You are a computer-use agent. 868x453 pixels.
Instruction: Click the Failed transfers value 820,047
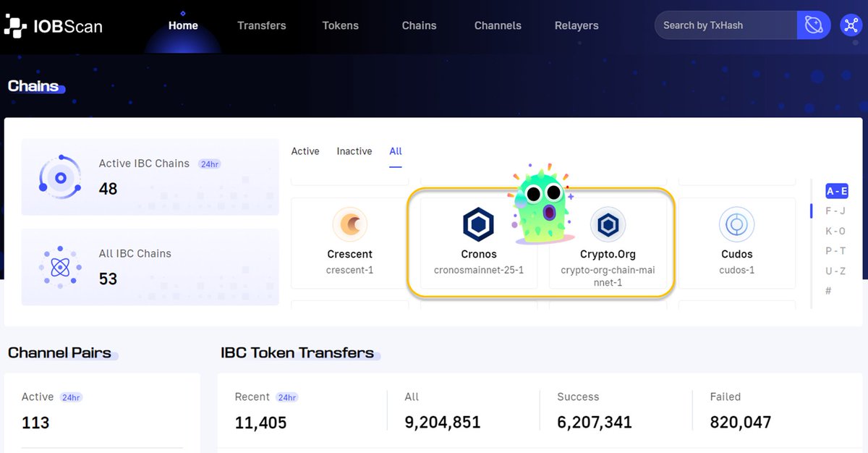(x=741, y=423)
